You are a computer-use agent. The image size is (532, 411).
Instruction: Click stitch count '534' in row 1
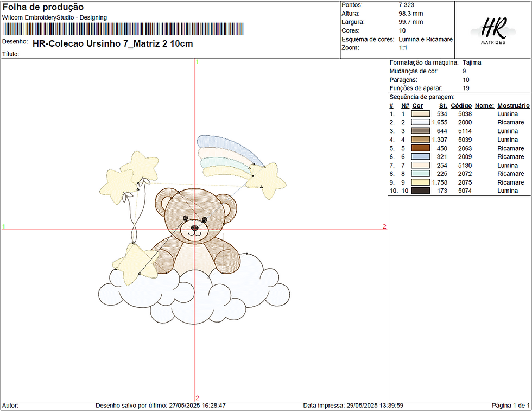pos(442,114)
